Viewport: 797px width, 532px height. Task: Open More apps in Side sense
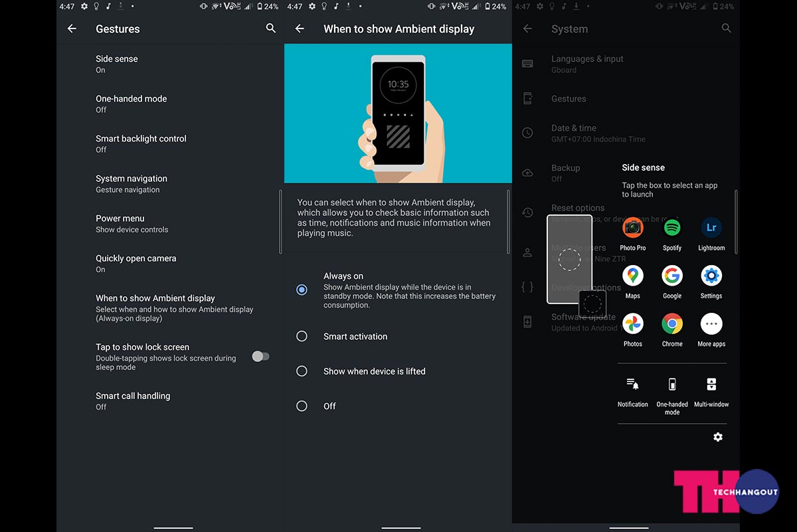click(x=711, y=330)
